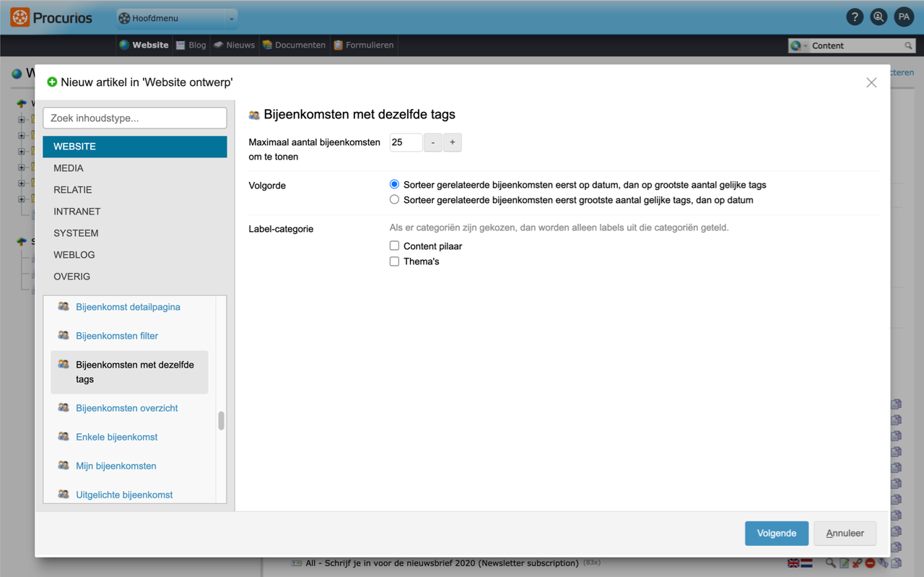Click the Volgende button
Image resolution: width=924 pixels, height=577 pixels.
pyautogui.click(x=777, y=533)
